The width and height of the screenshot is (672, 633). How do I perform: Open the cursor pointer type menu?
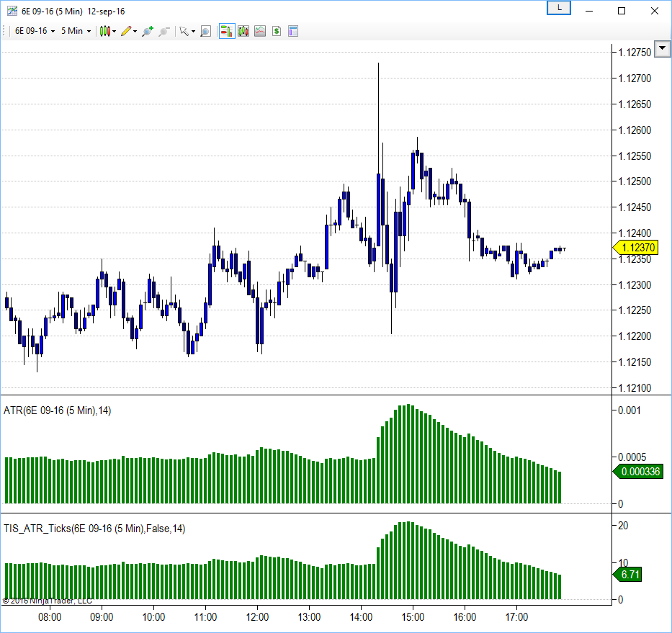[x=186, y=31]
